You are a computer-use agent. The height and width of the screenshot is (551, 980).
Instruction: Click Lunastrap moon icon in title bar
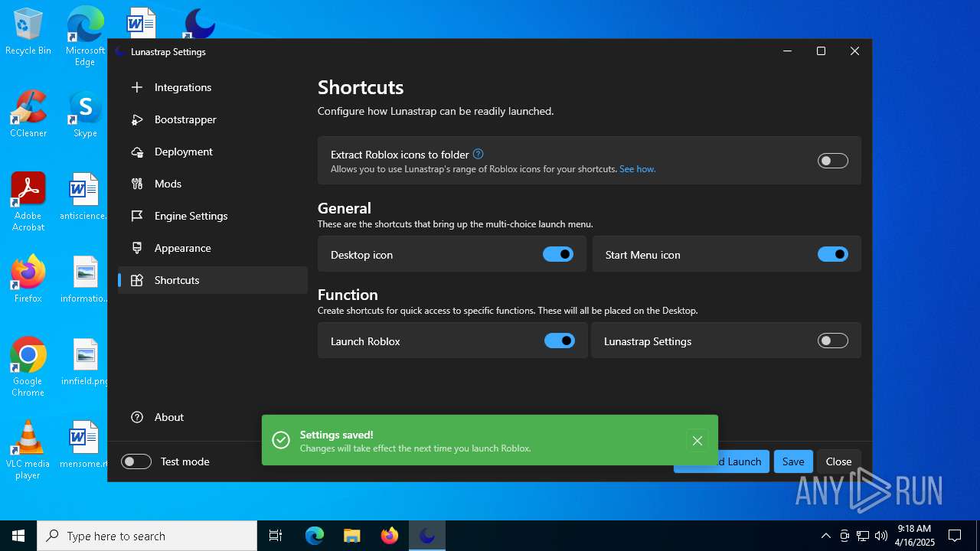point(119,52)
